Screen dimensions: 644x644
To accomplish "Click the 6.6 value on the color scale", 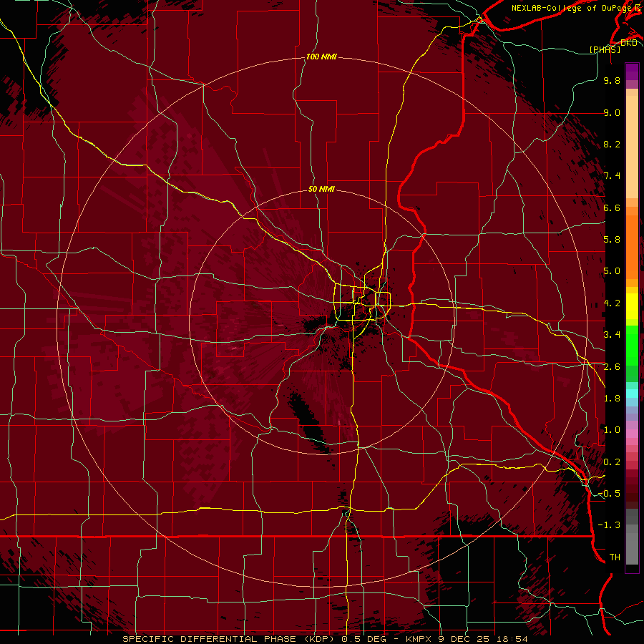I will click(x=612, y=208).
